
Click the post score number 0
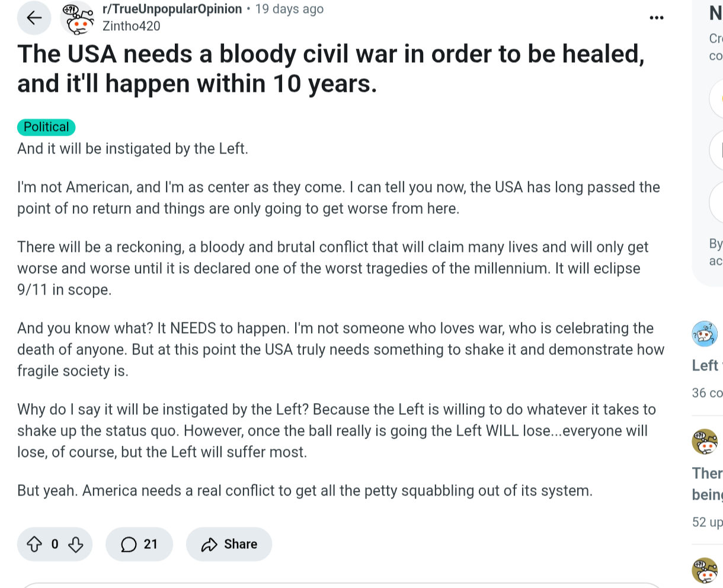point(55,544)
